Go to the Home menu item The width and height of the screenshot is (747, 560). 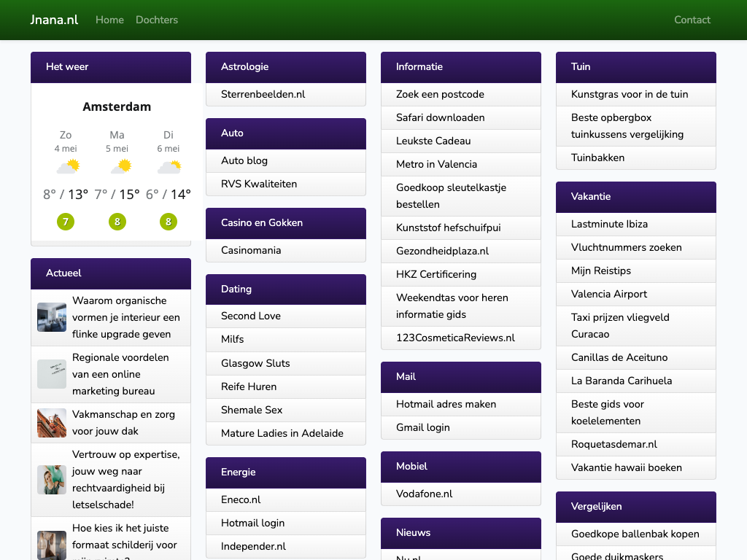[109, 20]
